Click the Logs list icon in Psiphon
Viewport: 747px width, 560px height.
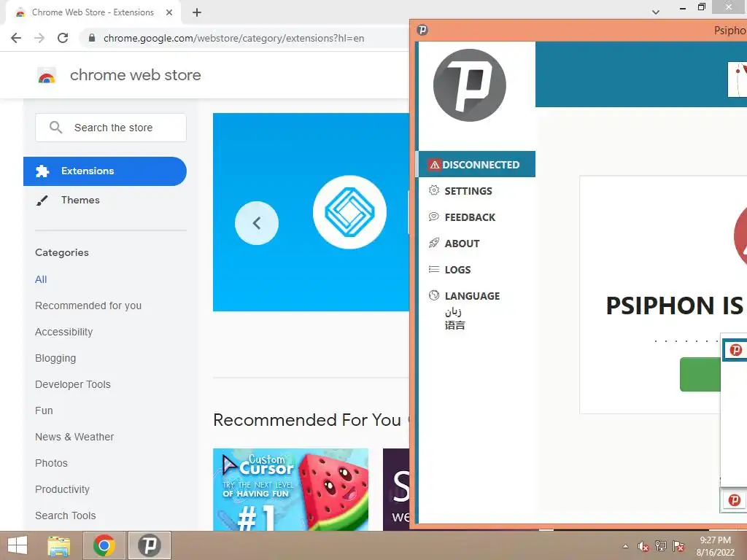coord(433,269)
